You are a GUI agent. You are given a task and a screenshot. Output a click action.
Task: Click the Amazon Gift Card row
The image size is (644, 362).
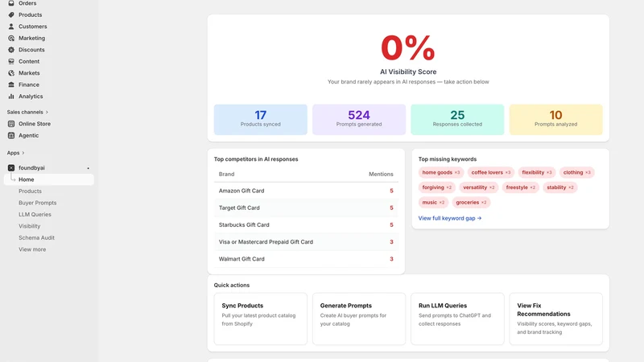306,191
